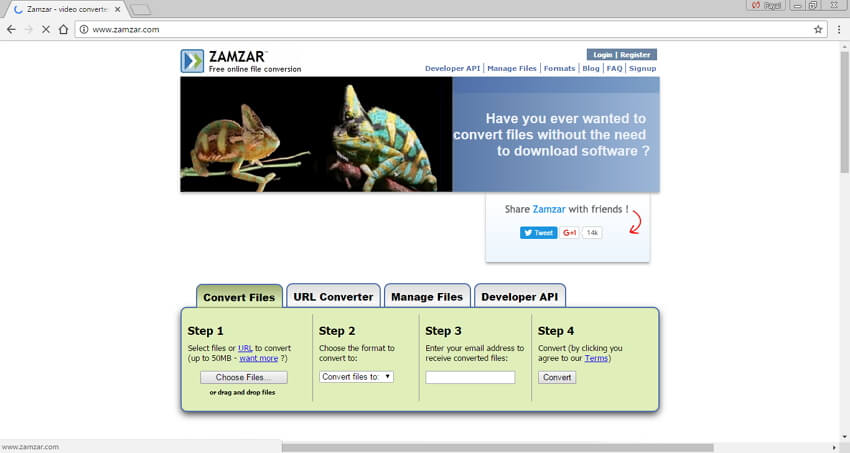Stop page loading with X button
Viewport: 850px width, 453px height.
pos(46,29)
